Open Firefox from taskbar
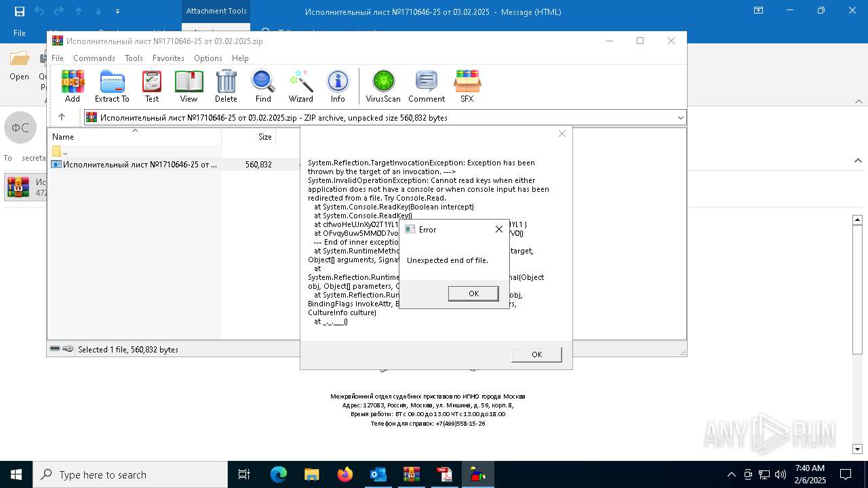Screen dimensions: 868x488 [x=345, y=474]
